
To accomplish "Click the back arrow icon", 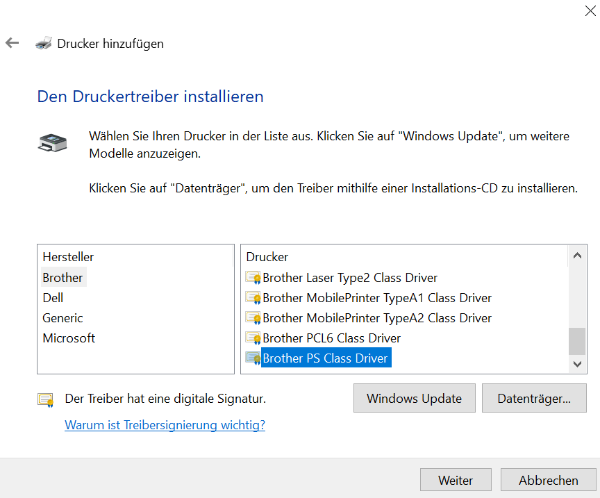I will [x=12, y=44].
